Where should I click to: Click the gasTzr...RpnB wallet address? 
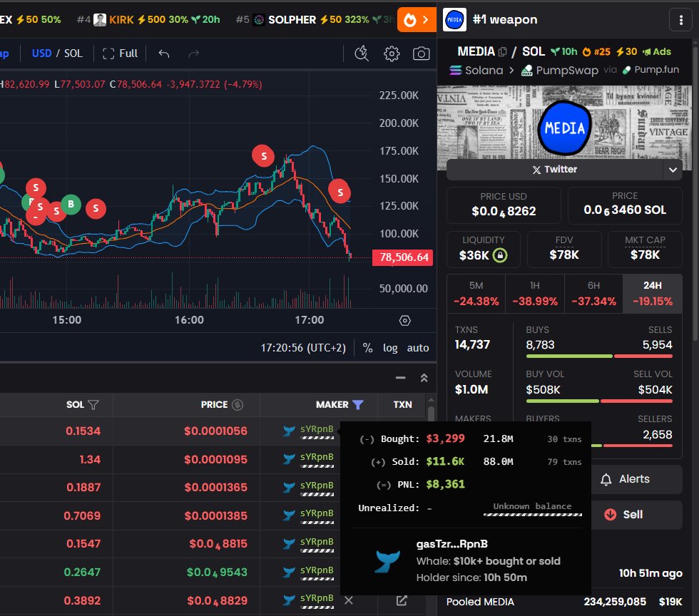pos(452,544)
